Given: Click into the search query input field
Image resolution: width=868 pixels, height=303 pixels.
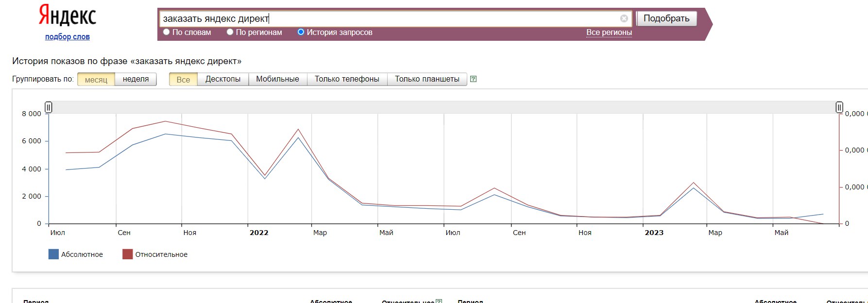Looking at the screenshot, I should (x=389, y=18).
